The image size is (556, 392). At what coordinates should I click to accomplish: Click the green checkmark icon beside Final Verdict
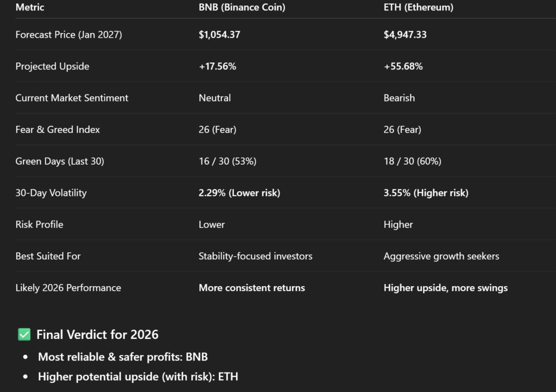point(24,334)
